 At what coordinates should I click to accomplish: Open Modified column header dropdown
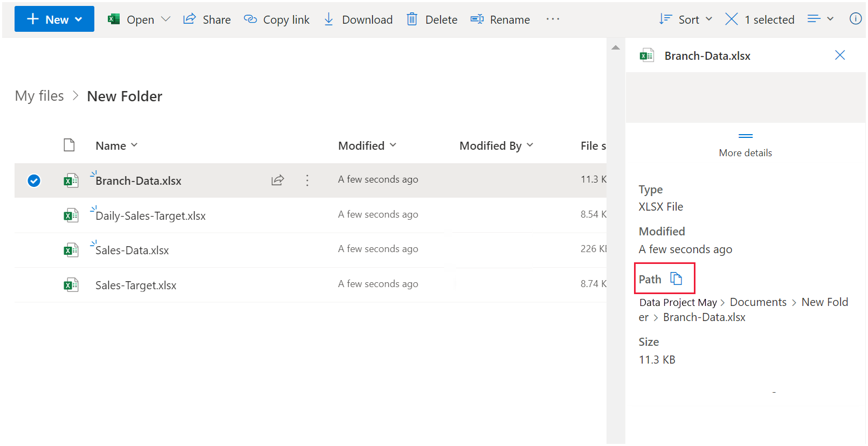coord(367,145)
